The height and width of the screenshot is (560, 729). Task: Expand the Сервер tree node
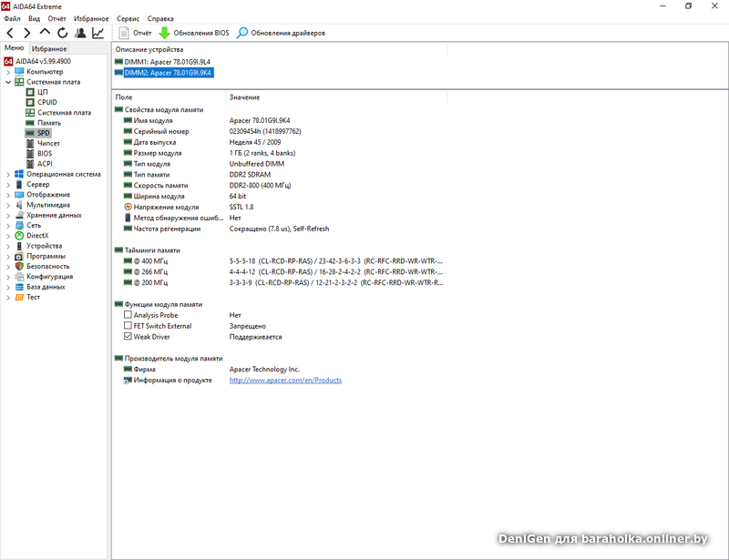point(8,185)
